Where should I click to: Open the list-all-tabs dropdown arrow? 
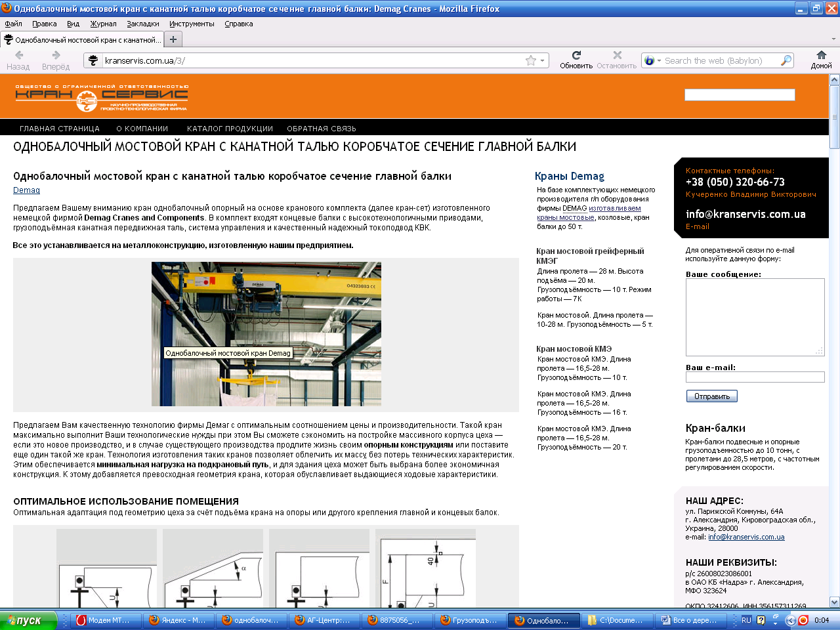click(834, 39)
